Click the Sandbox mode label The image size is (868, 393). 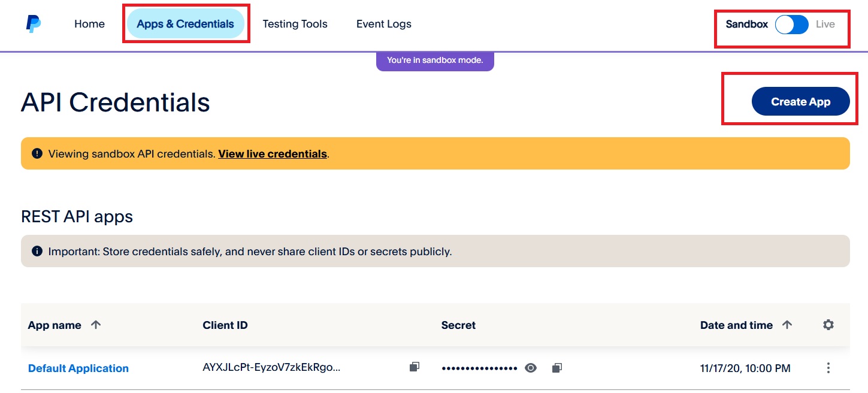747,25
